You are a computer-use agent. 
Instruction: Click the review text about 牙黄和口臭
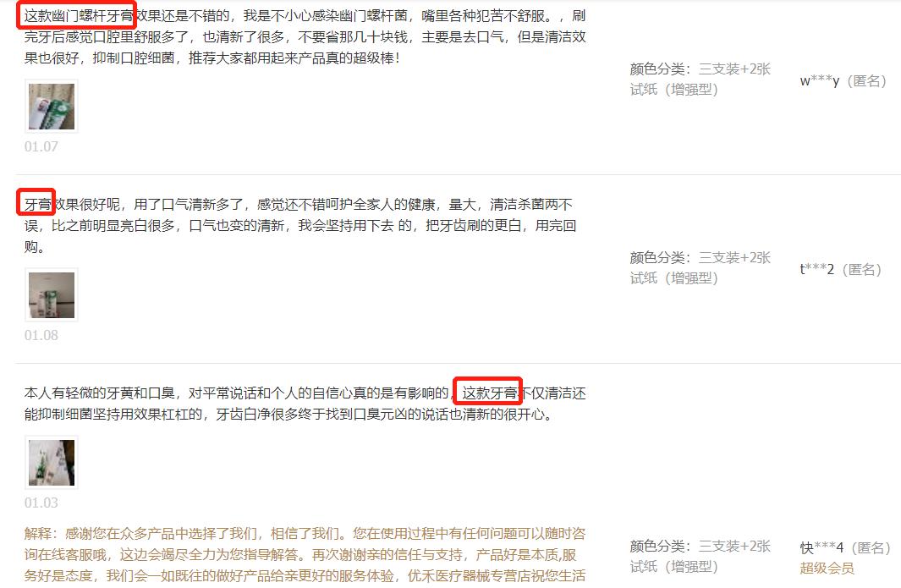pyautogui.click(x=305, y=404)
